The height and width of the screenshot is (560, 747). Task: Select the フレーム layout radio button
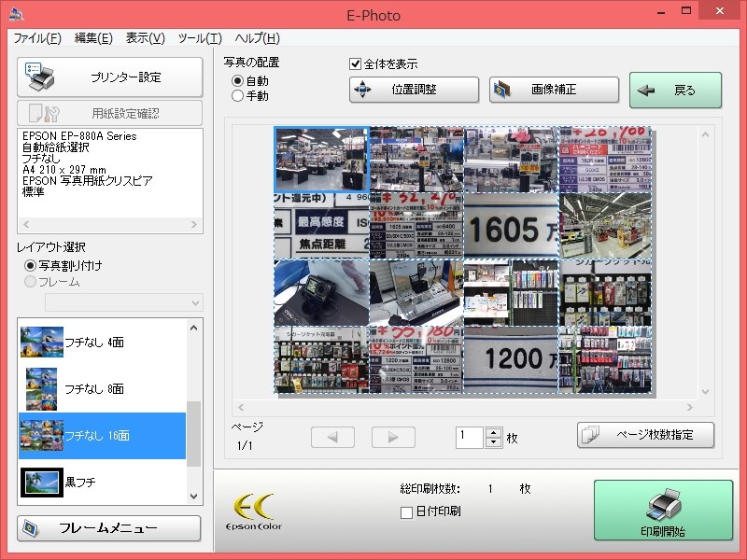[x=30, y=282]
